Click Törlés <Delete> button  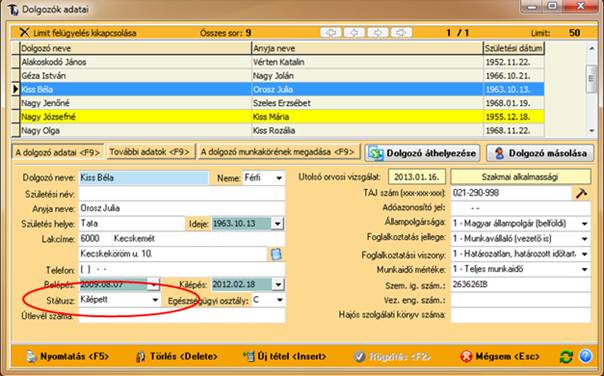(x=177, y=357)
